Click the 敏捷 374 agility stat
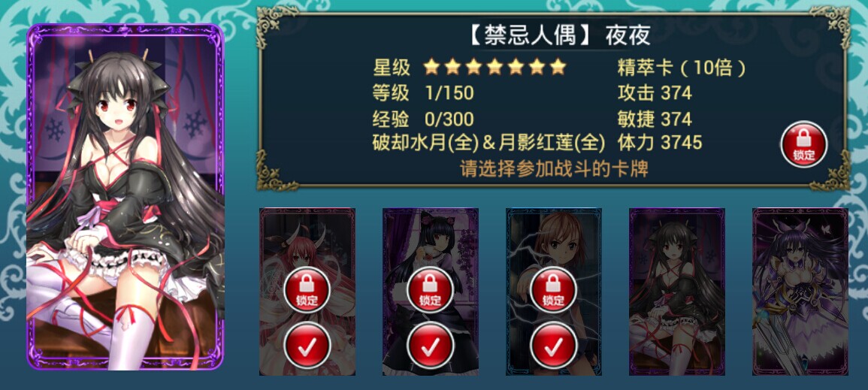Viewport: 868px width, 390px height. pos(655,119)
